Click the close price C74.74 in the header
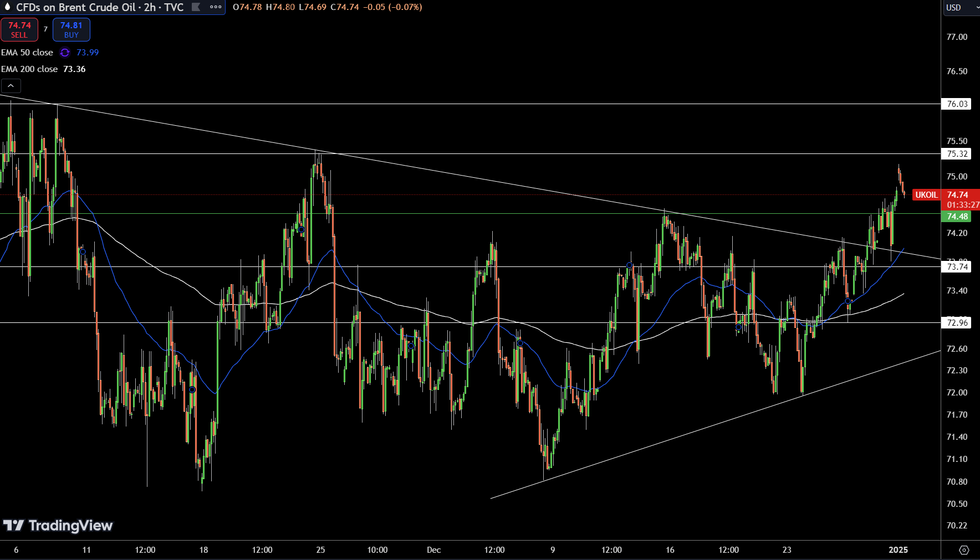The width and height of the screenshot is (980, 560). pos(345,7)
